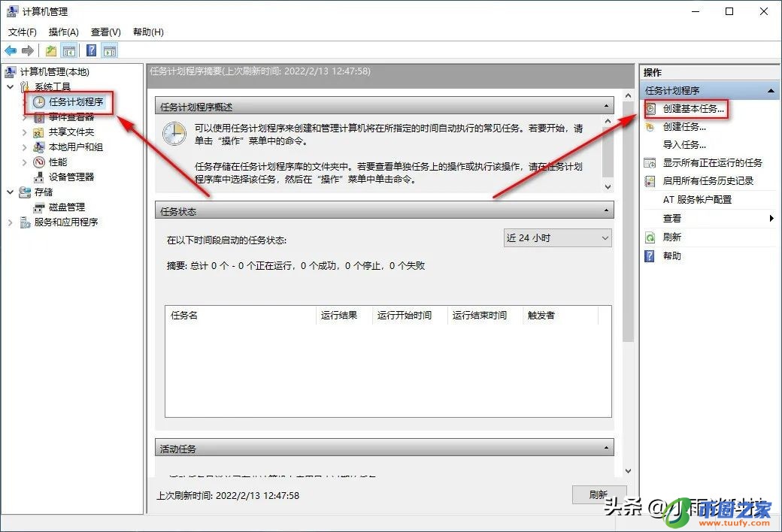Click the export list toolbar icon

(50, 50)
